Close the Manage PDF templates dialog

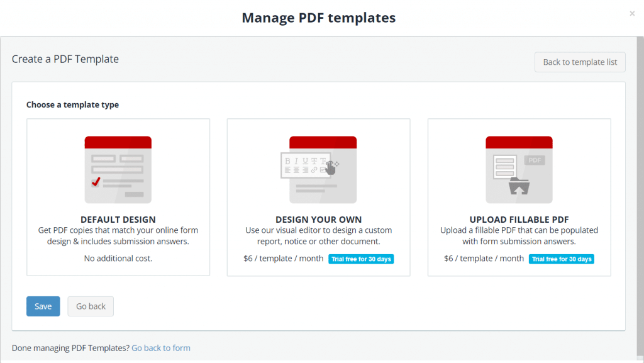pyautogui.click(x=632, y=13)
